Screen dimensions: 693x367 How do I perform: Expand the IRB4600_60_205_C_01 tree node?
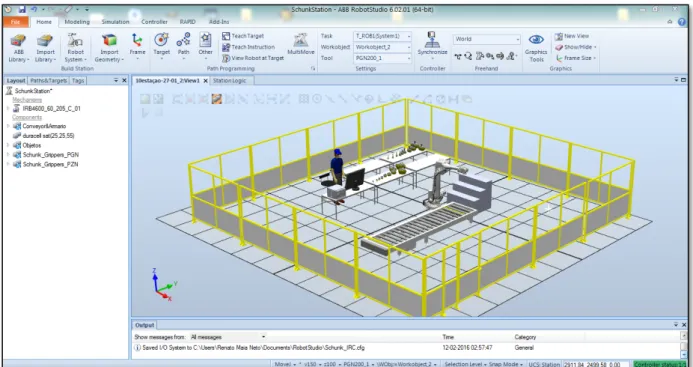pos(8,108)
